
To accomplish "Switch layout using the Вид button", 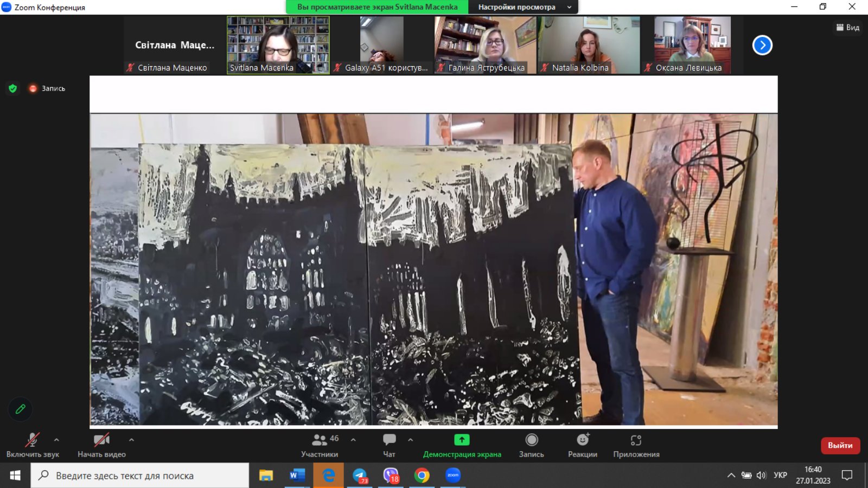I will (848, 27).
